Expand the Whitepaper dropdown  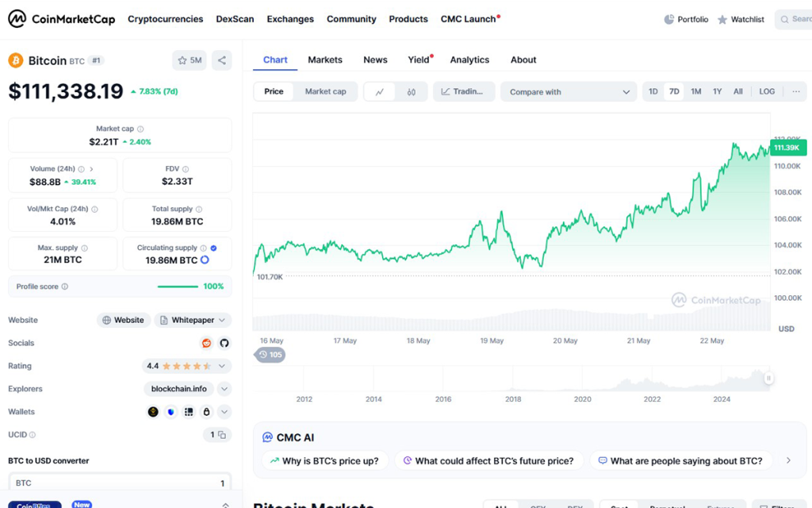tap(193, 320)
